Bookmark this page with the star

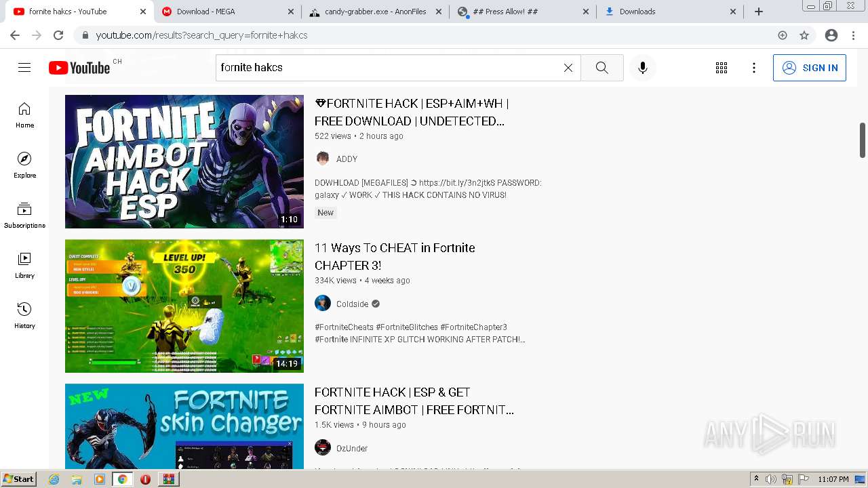tap(804, 35)
